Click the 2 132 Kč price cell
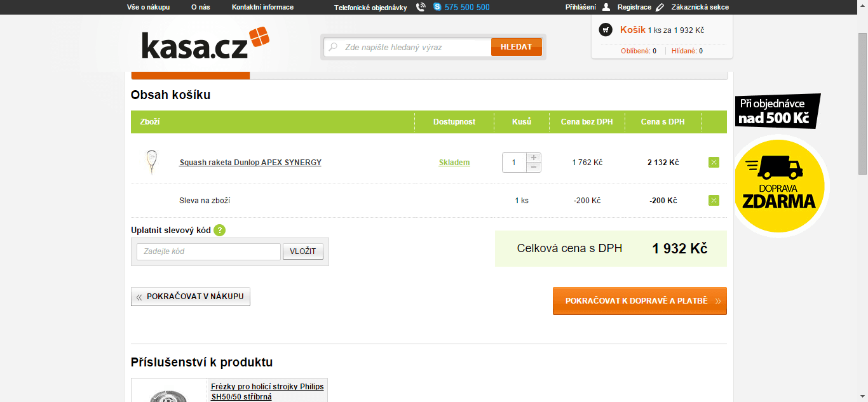 click(x=663, y=163)
